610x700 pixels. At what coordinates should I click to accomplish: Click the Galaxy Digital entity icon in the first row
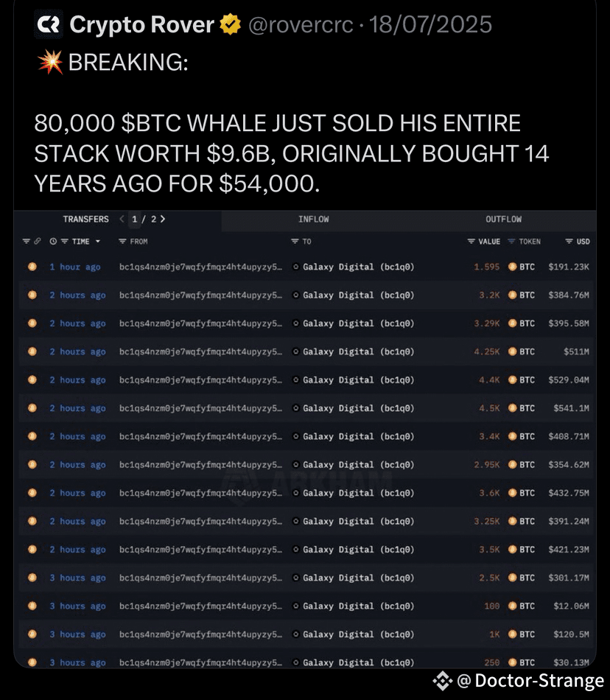click(295, 267)
